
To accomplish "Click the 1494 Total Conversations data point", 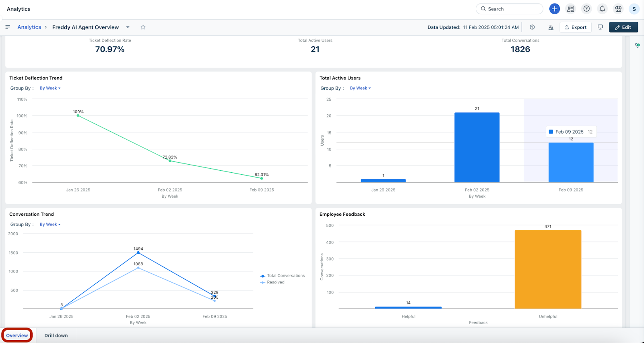I will tap(138, 252).
